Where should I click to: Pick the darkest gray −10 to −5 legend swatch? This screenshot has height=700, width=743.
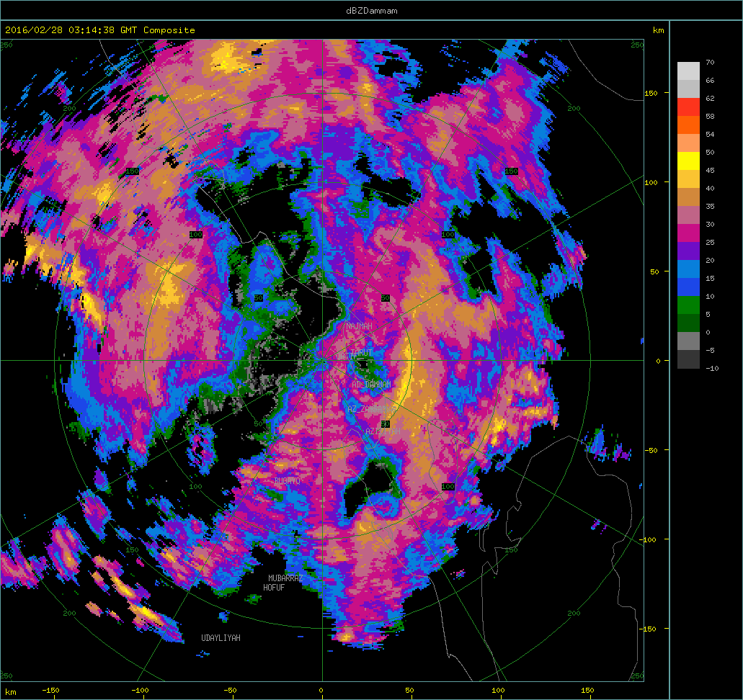[x=688, y=359]
